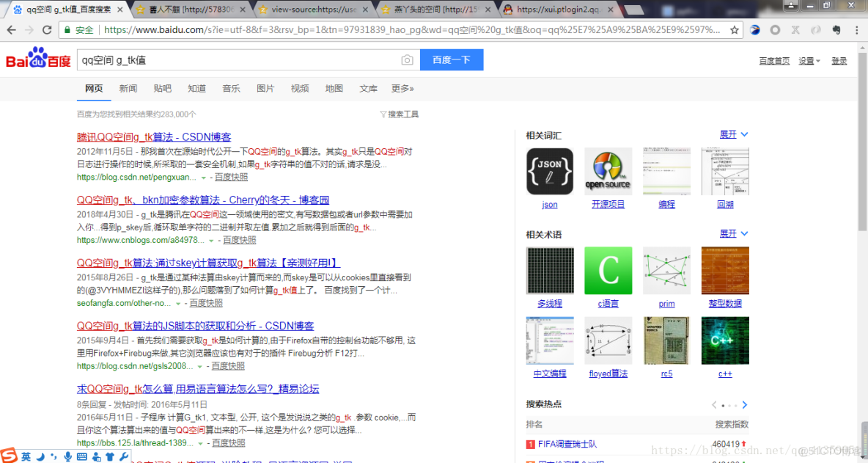Toggle the Sogou punctuation mode icon
868x463 pixels.
[53, 456]
